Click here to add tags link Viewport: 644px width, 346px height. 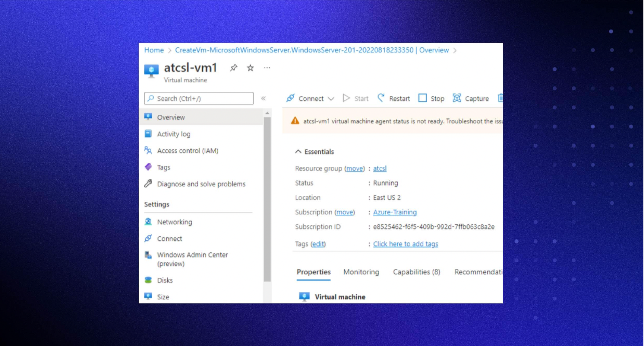(x=406, y=244)
